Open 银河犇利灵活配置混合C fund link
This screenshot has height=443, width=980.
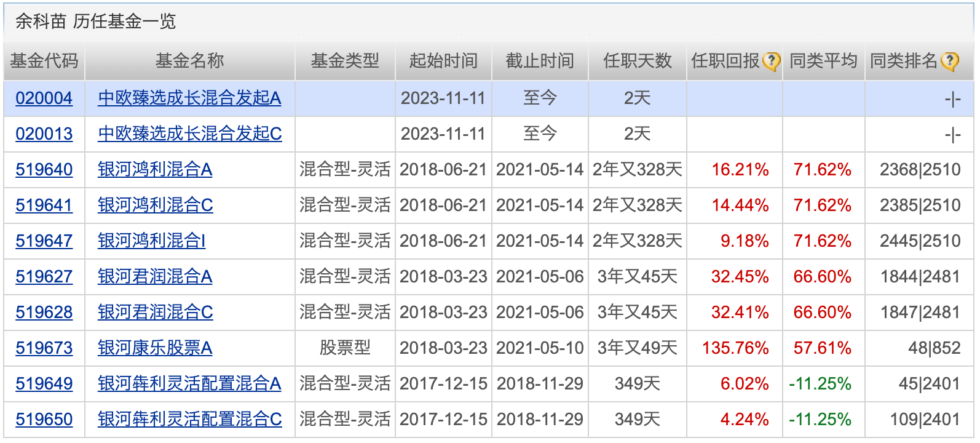189,420
